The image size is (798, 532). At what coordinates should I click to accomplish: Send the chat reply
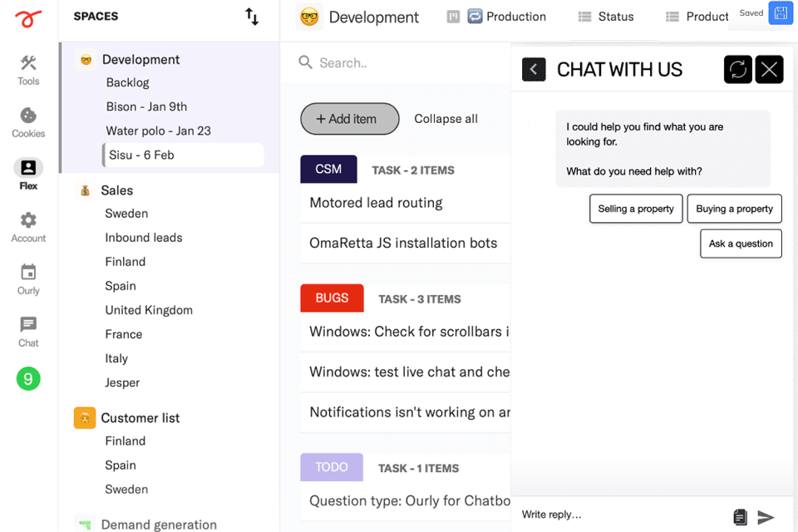coord(766,517)
